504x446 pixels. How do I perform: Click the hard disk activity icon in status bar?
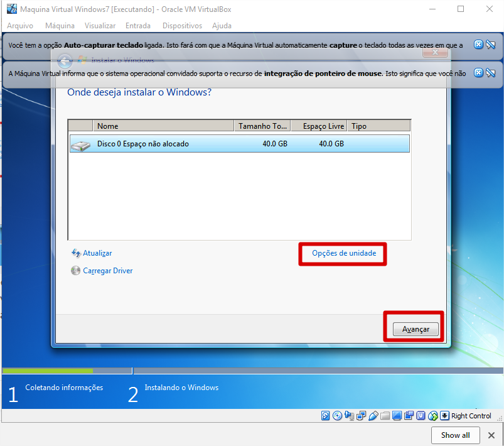(325, 416)
